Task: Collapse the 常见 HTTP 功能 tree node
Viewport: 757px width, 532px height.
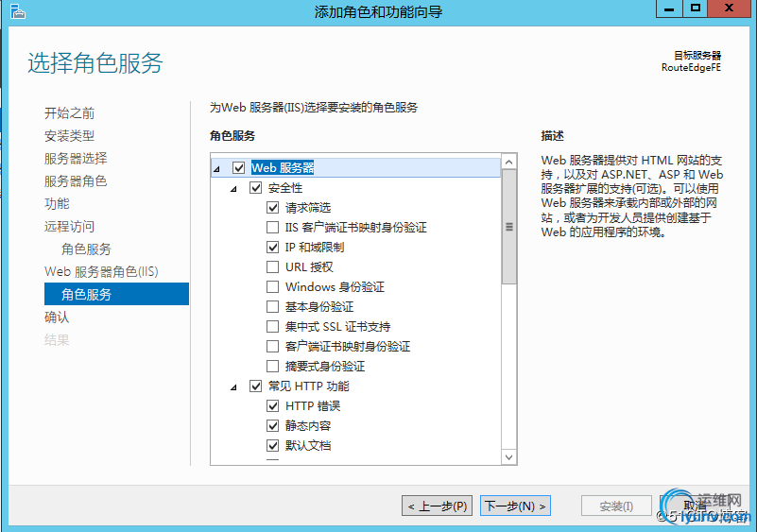Action: point(233,387)
